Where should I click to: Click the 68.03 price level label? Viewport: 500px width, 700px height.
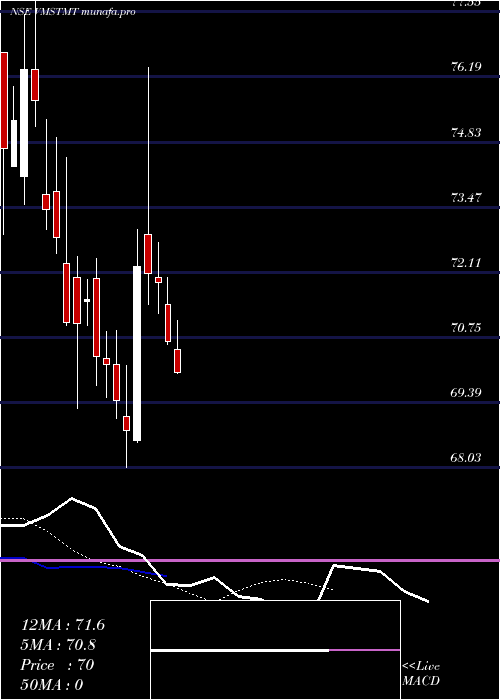(466, 457)
